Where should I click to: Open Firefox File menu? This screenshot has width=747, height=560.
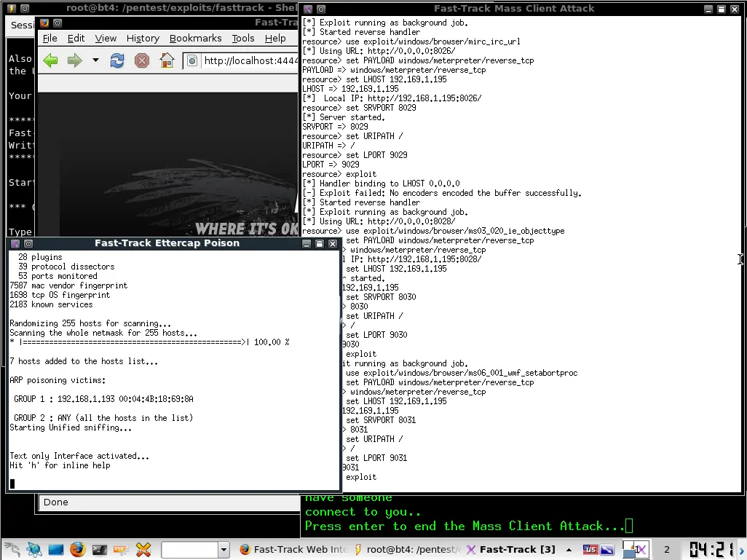50,38
